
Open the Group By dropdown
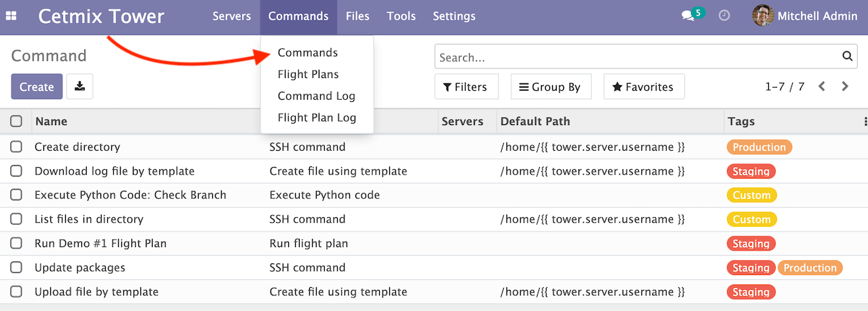point(550,87)
